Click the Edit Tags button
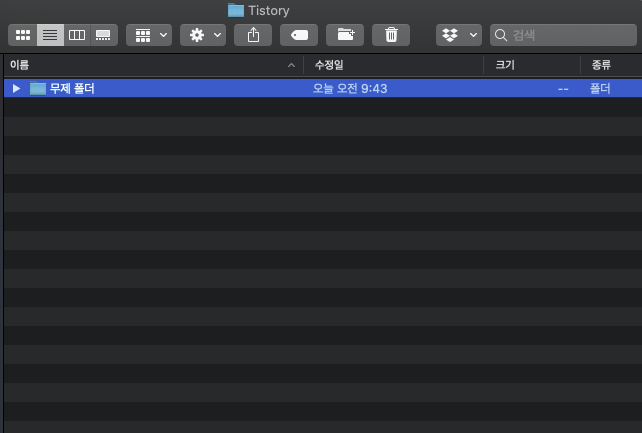642x433 pixels. [299, 35]
